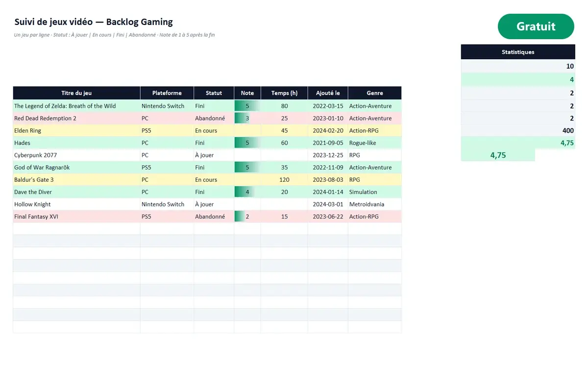Click the 2023-06-22 date cell
The height and width of the screenshot is (392, 588).
click(328, 217)
